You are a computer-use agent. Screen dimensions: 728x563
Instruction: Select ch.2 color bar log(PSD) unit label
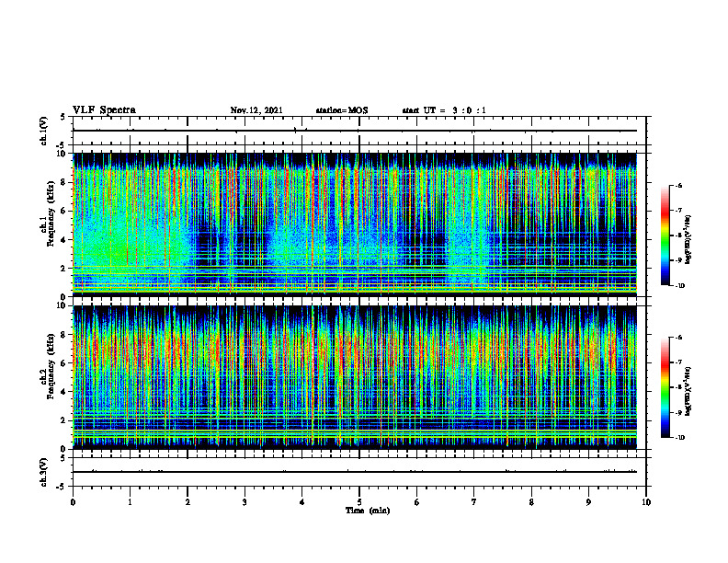(688, 392)
